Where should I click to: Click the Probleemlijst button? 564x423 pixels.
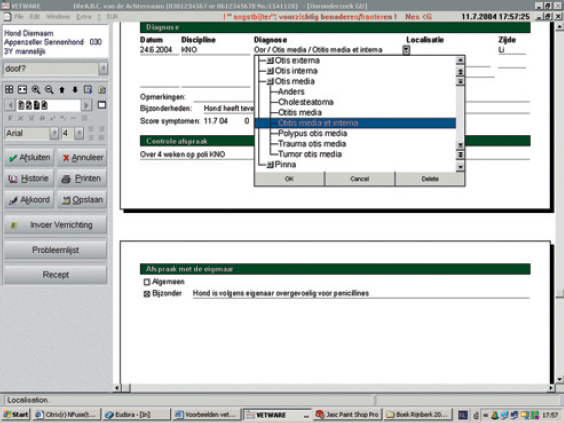point(55,250)
